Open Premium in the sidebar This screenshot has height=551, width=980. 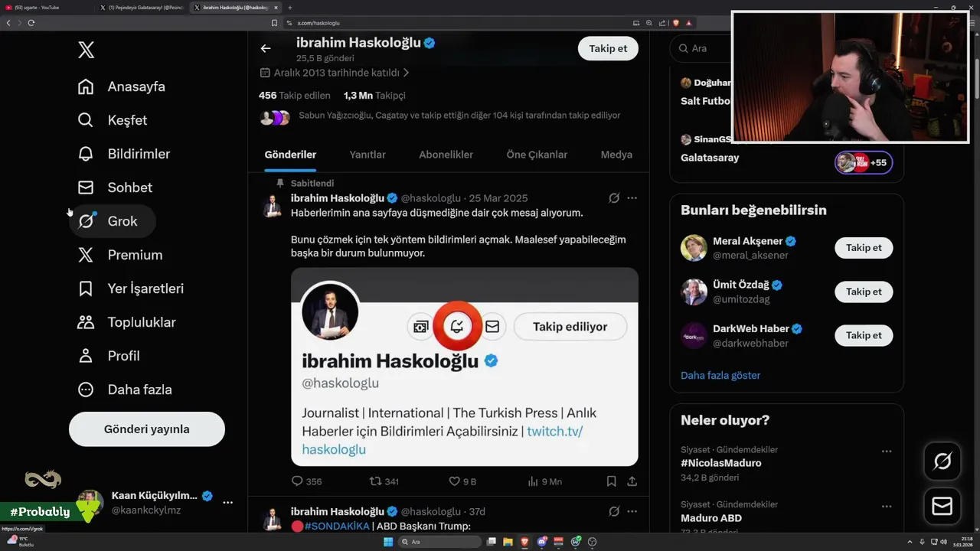120,255
